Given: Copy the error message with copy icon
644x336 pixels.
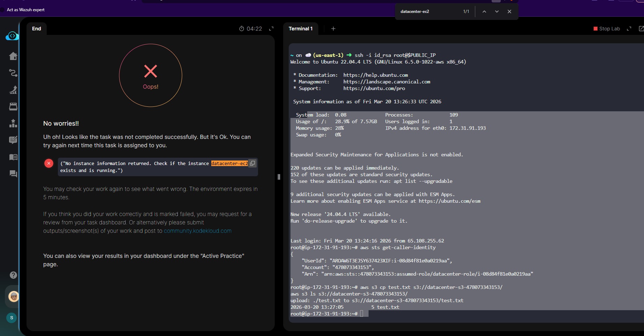Looking at the screenshot, I should 252,163.
